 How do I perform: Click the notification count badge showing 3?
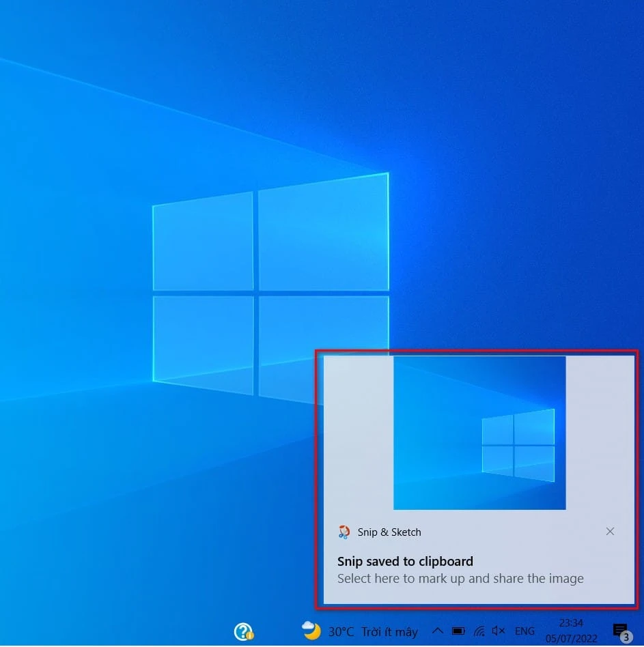tap(626, 637)
